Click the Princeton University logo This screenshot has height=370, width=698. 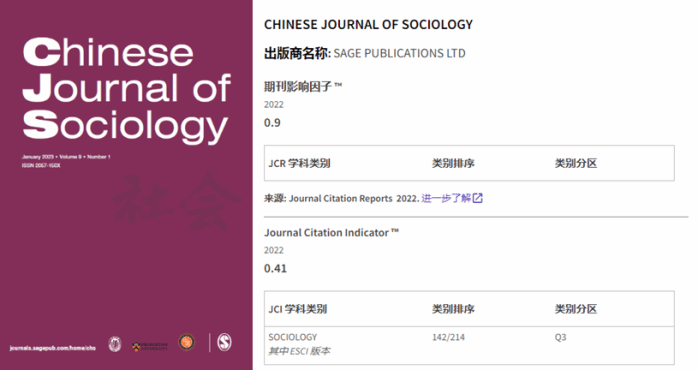click(150, 346)
